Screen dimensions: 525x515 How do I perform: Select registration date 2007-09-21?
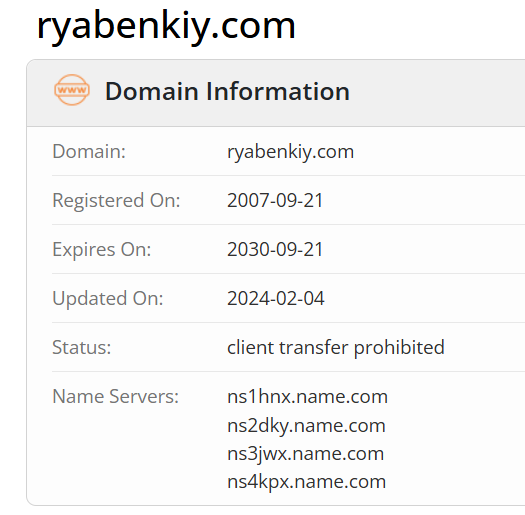tap(275, 201)
